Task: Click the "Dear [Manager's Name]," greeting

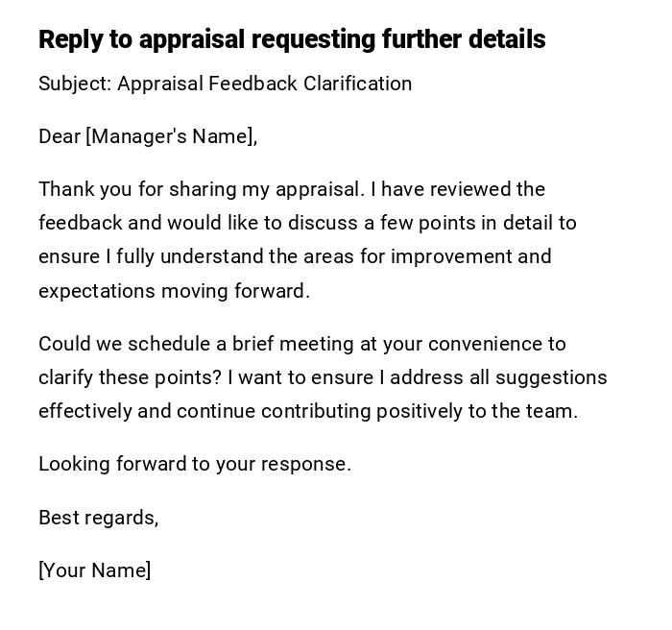Action: 148,136
